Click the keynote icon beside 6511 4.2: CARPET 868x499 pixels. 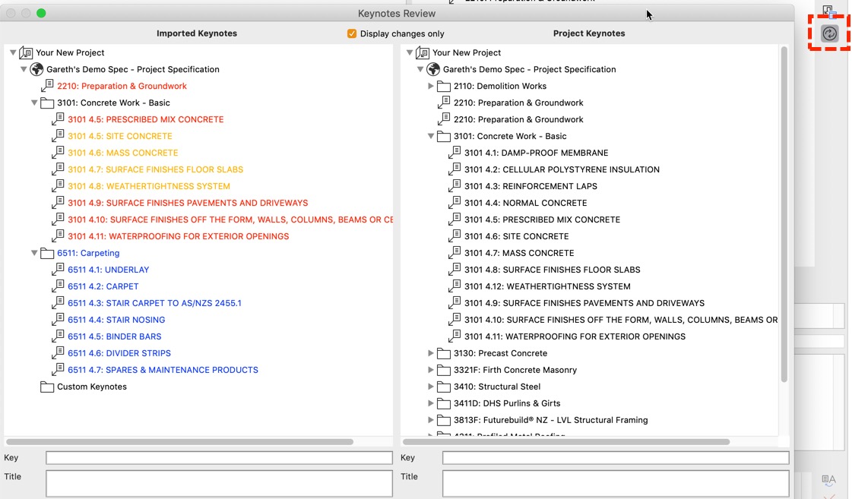[58, 286]
